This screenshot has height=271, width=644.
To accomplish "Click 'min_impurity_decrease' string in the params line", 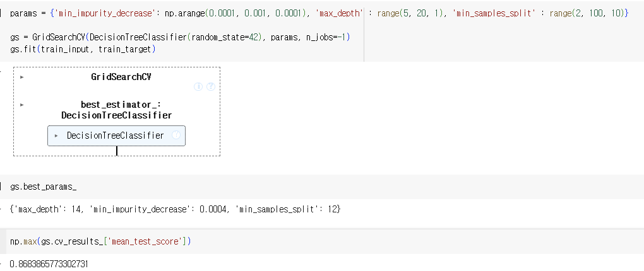I will pyautogui.click(x=106, y=13).
